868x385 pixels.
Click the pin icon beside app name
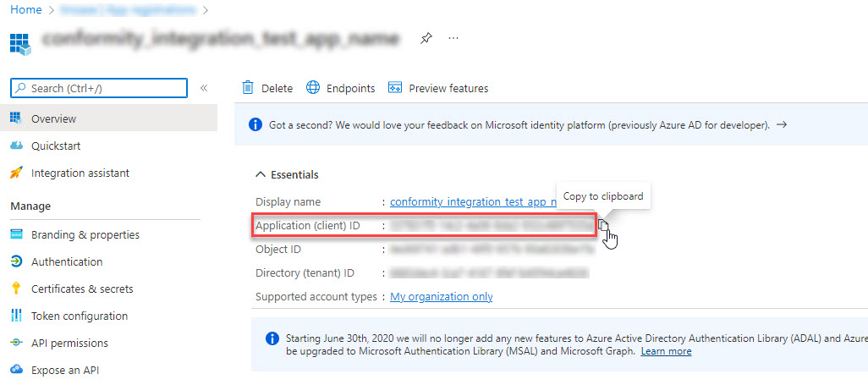(x=426, y=39)
